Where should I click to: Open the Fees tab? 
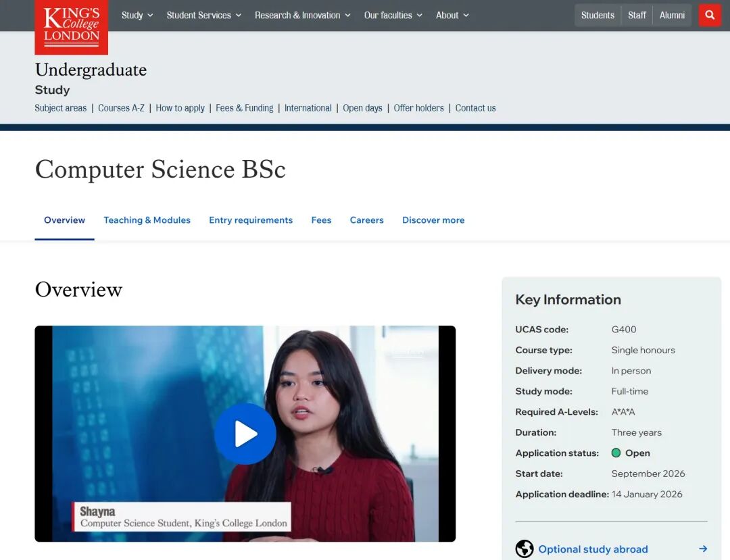tap(321, 220)
